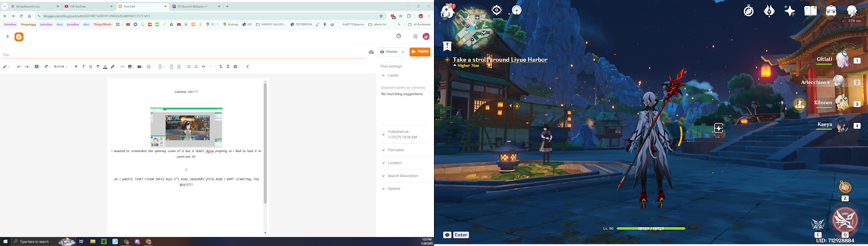This screenshot has height=246, width=868.
Task: Open the text color picker
Action: [105, 67]
